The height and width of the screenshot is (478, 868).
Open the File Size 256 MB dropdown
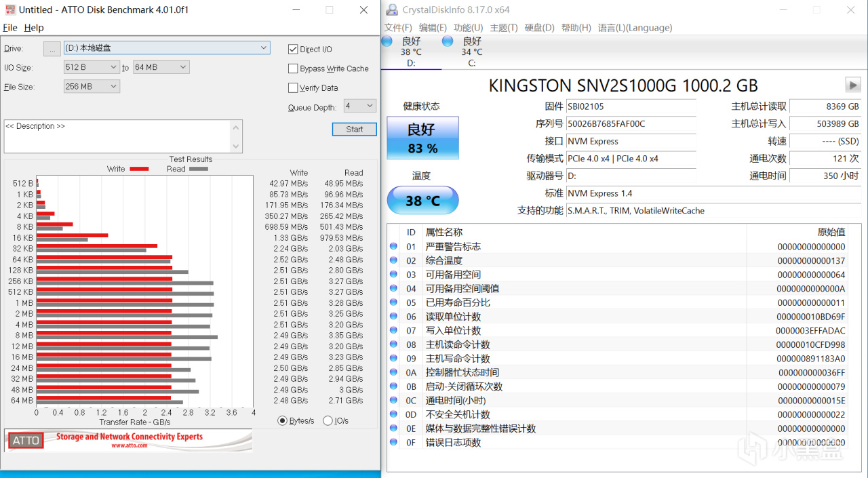click(92, 87)
